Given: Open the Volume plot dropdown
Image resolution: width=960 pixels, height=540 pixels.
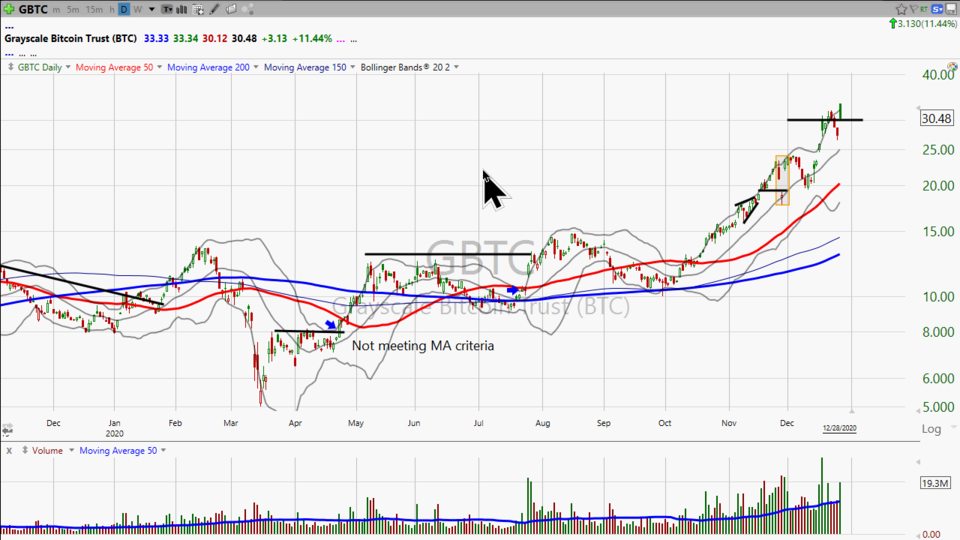Looking at the screenshot, I should click(x=71, y=451).
